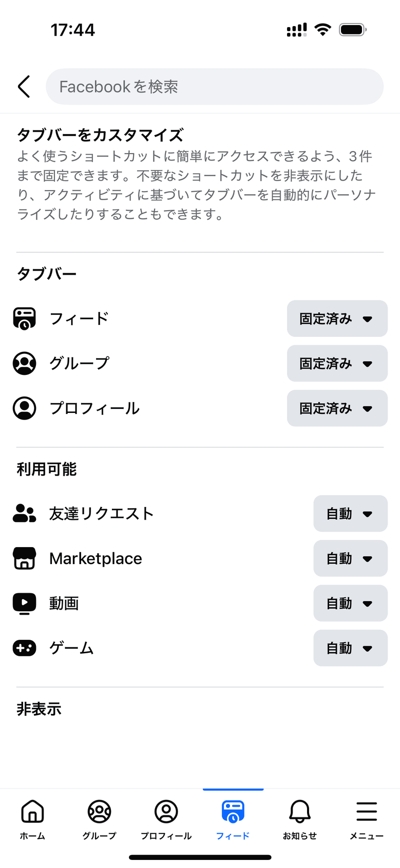Image resolution: width=400 pixels, height=868 pixels.
Task: Tap the game controller icon
Action: tap(24, 648)
